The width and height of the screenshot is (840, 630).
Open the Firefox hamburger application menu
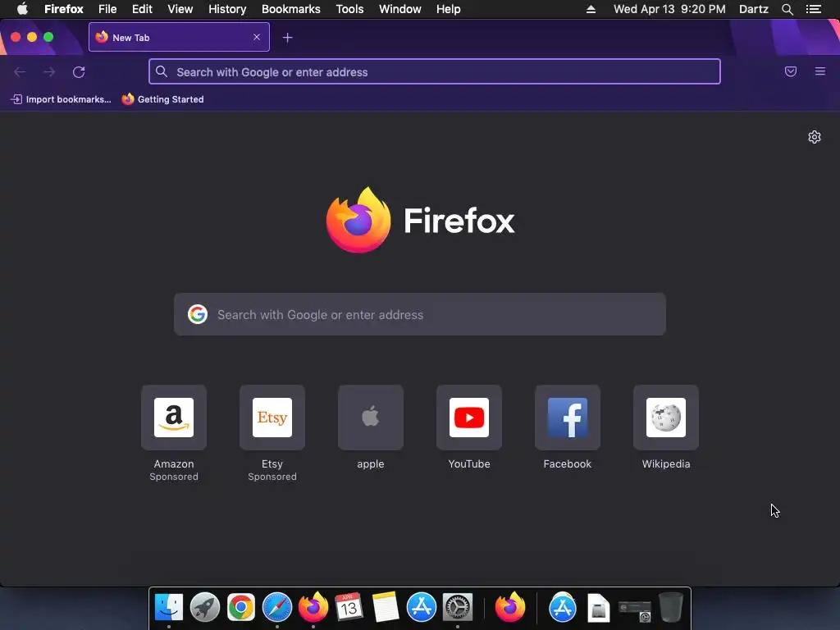tap(820, 71)
